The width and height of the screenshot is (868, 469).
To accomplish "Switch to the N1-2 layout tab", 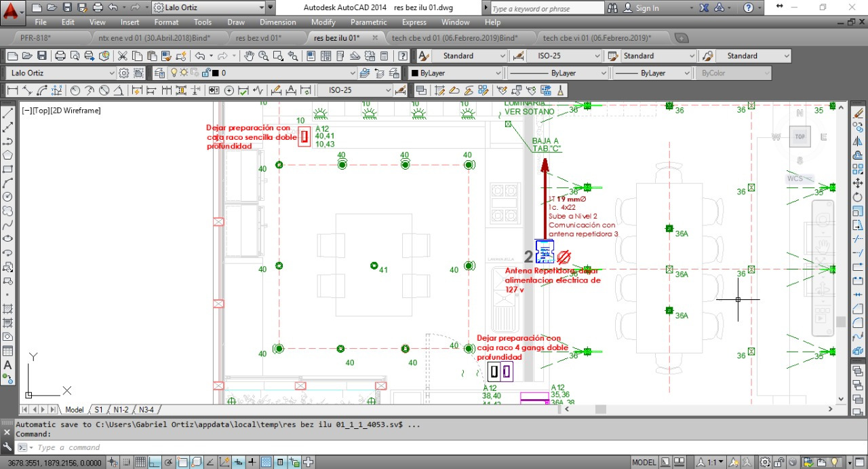I will (x=121, y=410).
